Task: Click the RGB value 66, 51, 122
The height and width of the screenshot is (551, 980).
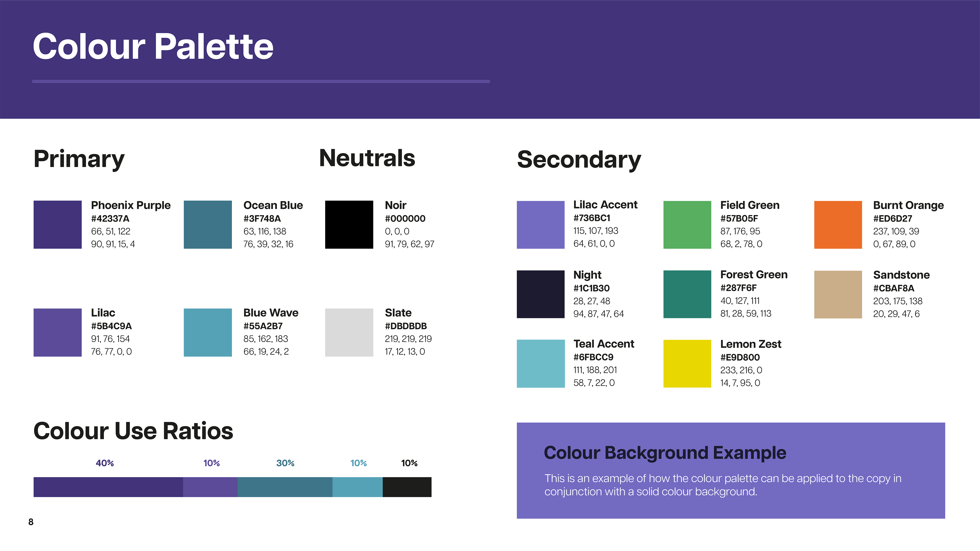Action: [x=111, y=232]
